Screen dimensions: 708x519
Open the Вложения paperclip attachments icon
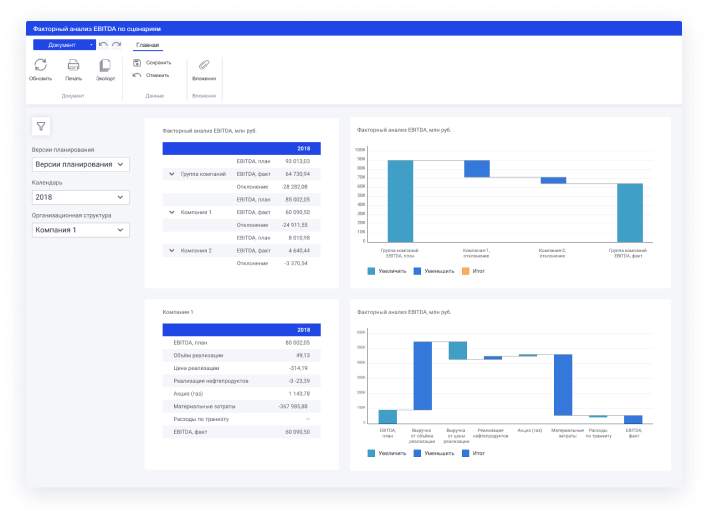tap(204, 65)
